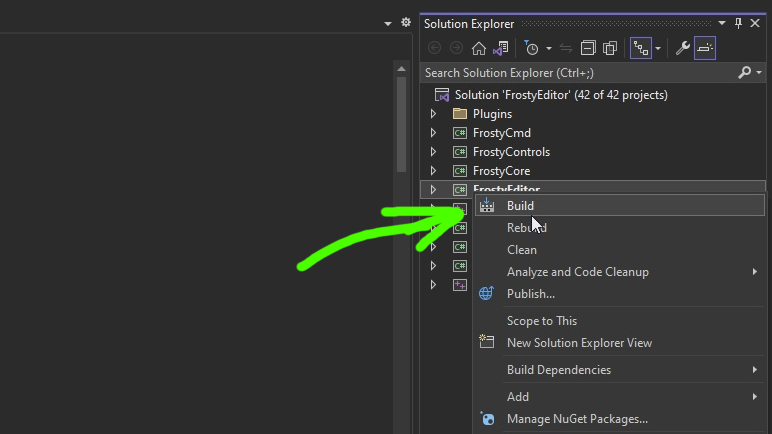Expand the FrostyCore project

pos(433,171)
